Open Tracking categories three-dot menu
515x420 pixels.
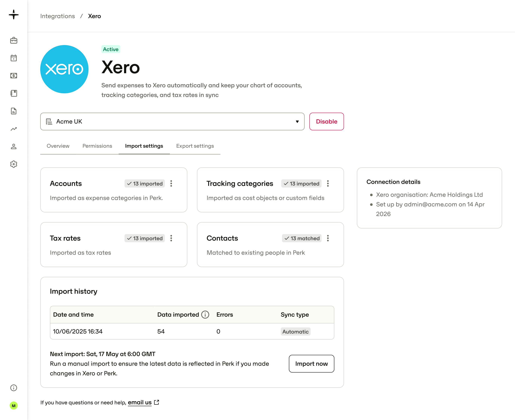pos(328,183)
